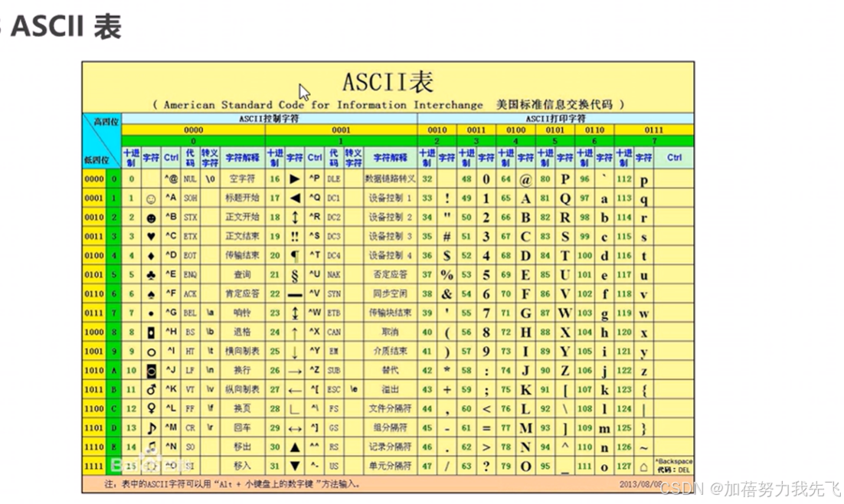Image resolution: width=844 pixels, height=504 pixels.
Task: Click the 'NUL' code cell
Action: click(190, 178)
